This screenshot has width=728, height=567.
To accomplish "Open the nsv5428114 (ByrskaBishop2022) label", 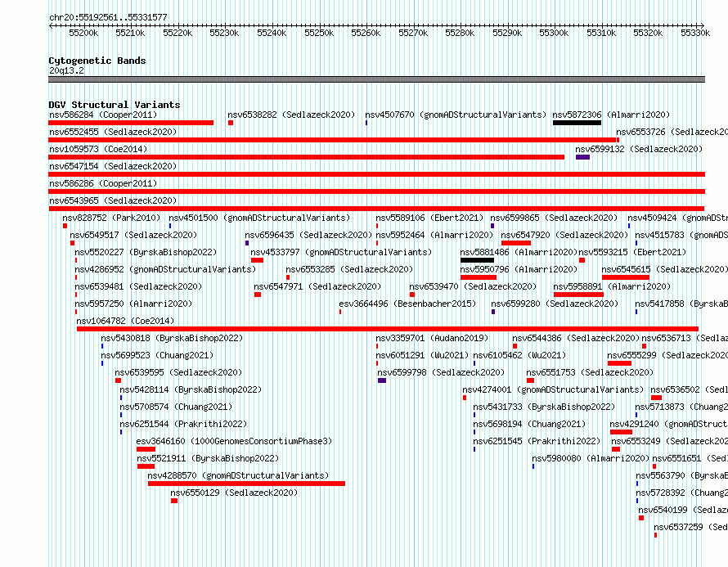I will coord(191,389).
